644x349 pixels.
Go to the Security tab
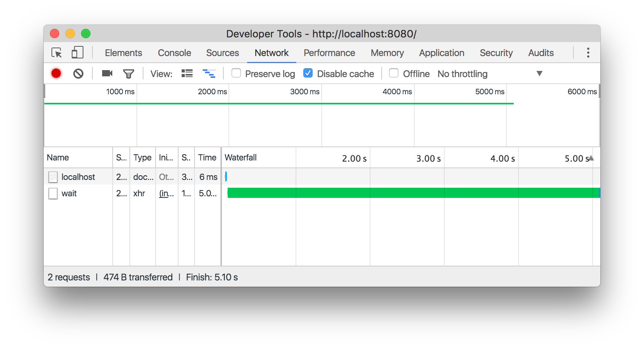pos(496,53)
